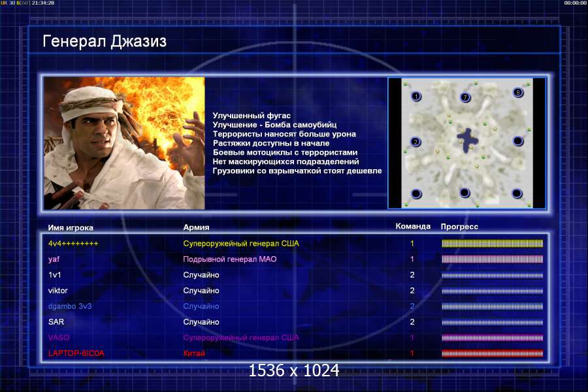Viewport: 588px width, 392px height.
Task: Click "Боевые мотоциклы с террористами" line
Action: coord(285,152)
